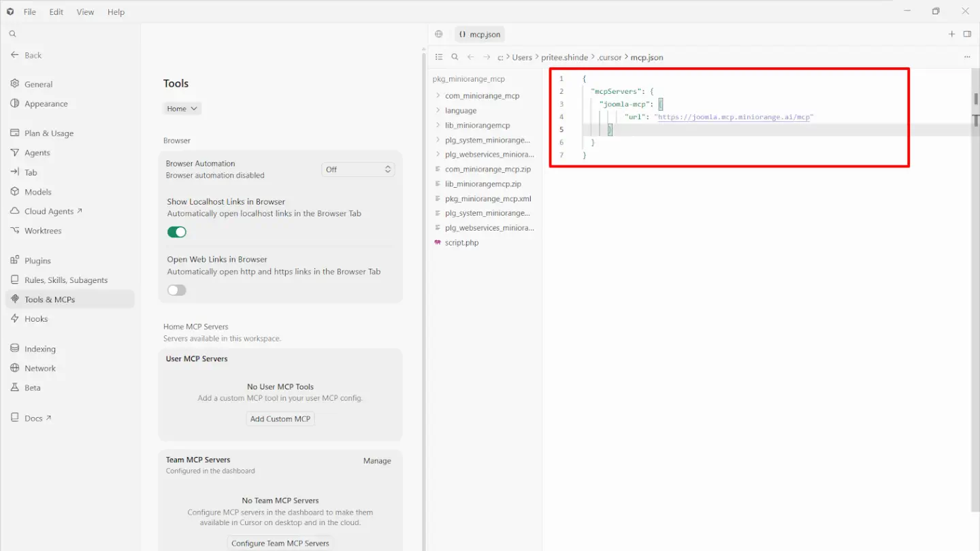Viewport: 980px width, 551px height.
Task: Click line number 5 in the editor gutter
Action: coord(561,130)
